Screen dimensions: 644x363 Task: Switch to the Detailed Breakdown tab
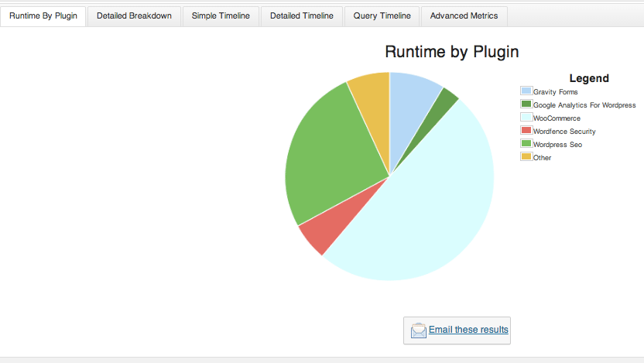(134, 16)
